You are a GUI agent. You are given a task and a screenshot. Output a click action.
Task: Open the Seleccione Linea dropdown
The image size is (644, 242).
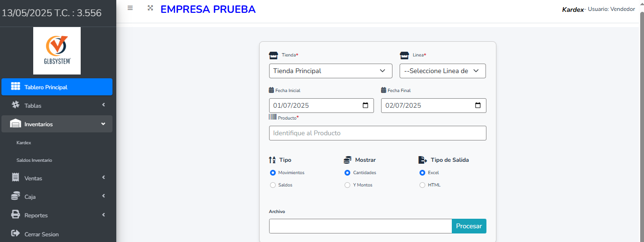coord(443,71)
